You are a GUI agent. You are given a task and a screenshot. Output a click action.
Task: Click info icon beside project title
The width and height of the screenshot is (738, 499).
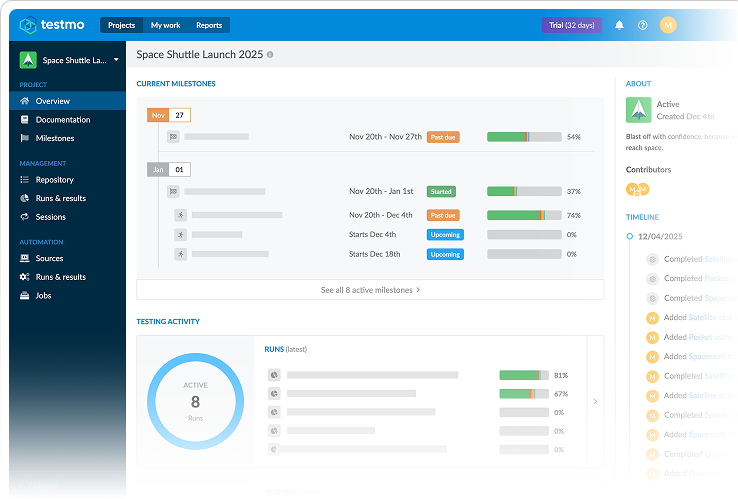point(270,55)
